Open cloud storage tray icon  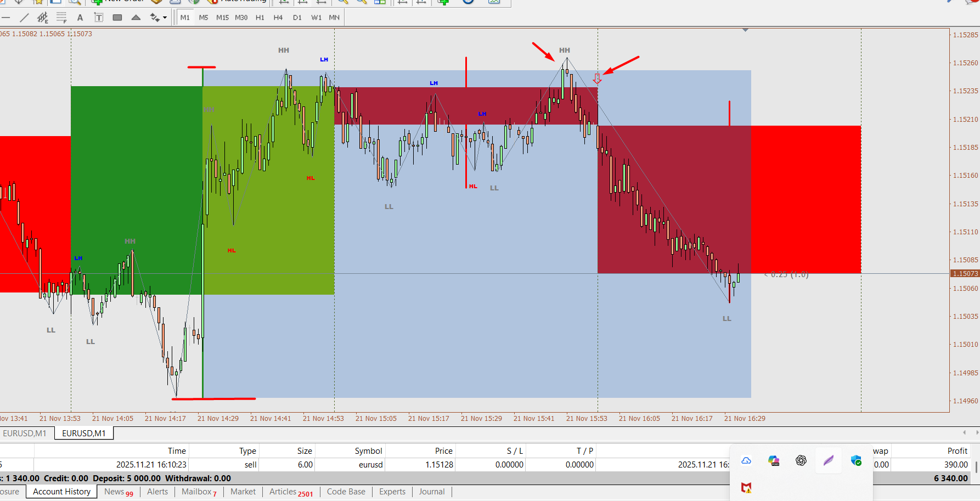click(x=746, y=461)
